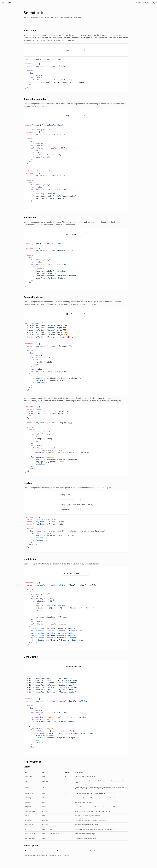Click the Basic Label and Value heading

[35, 99]
